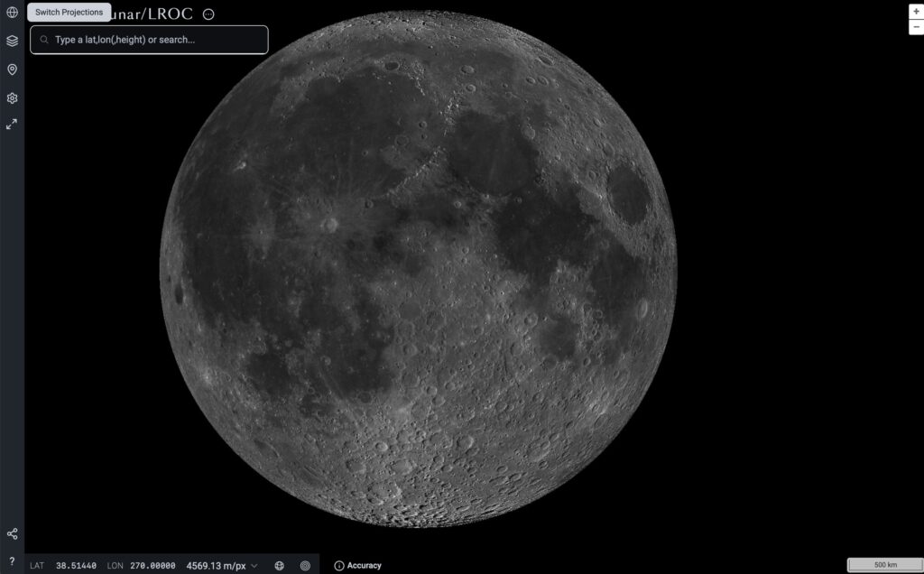924x574 pixels.
Task: Click the LAT coordinate value 38.51440
Action: pos(76,566)
